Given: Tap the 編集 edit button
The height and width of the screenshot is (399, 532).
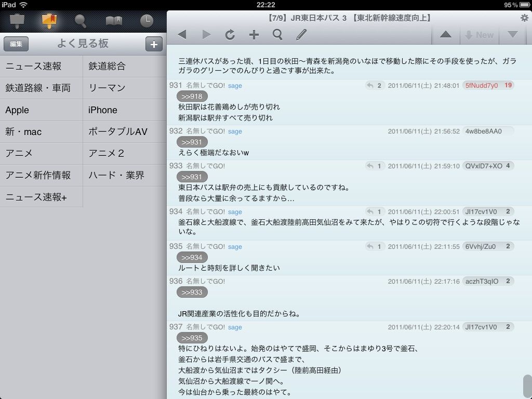Looking at the screenshot, I should (x=16, y=44).
